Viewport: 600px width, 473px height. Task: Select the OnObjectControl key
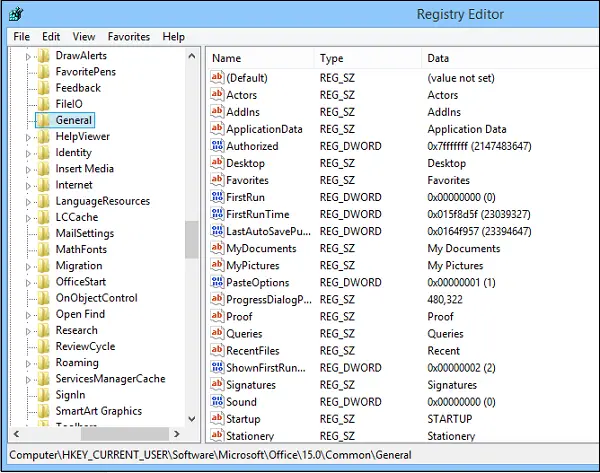coord(96,298)
